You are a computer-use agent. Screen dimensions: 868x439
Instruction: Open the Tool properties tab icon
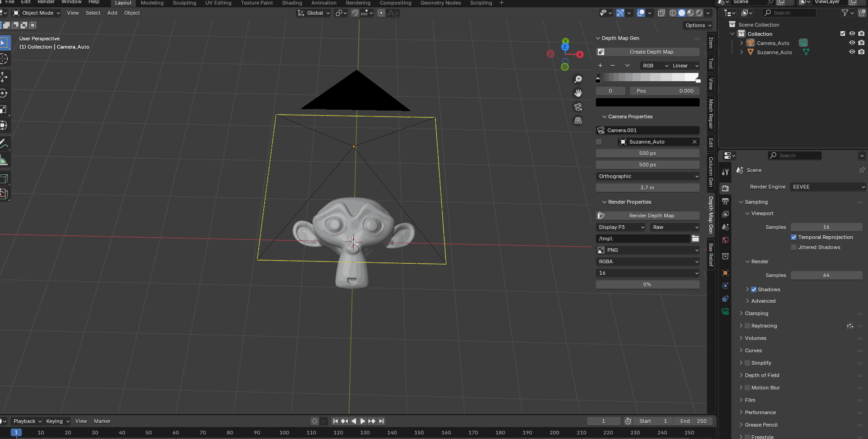(x=725, y=172)
